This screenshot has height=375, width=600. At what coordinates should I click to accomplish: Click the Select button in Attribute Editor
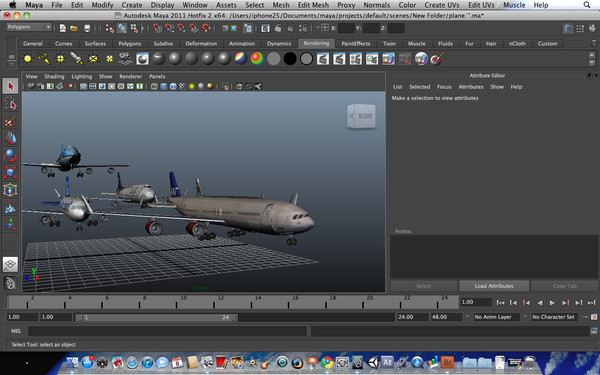click(x=424, y=286)
